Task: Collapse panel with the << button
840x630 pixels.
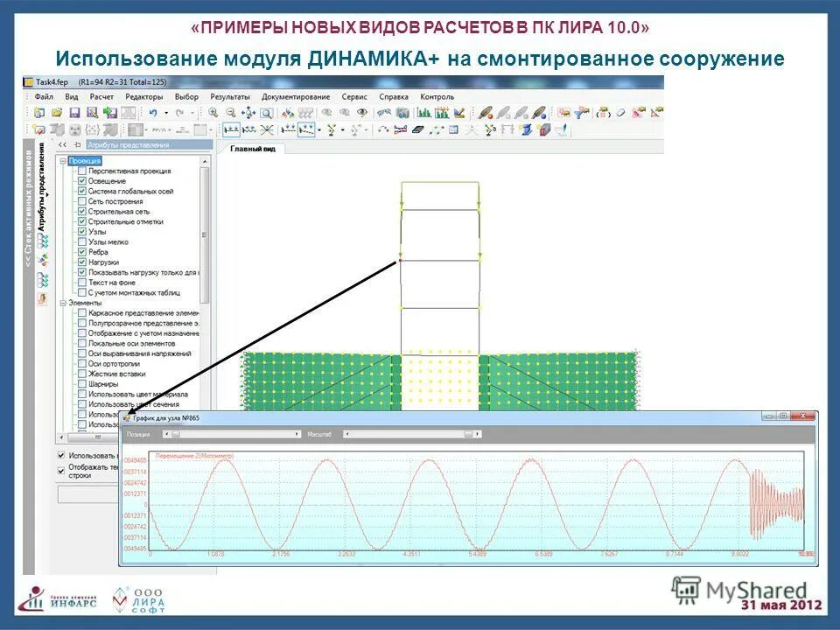Action: click(x=63, y=144)
